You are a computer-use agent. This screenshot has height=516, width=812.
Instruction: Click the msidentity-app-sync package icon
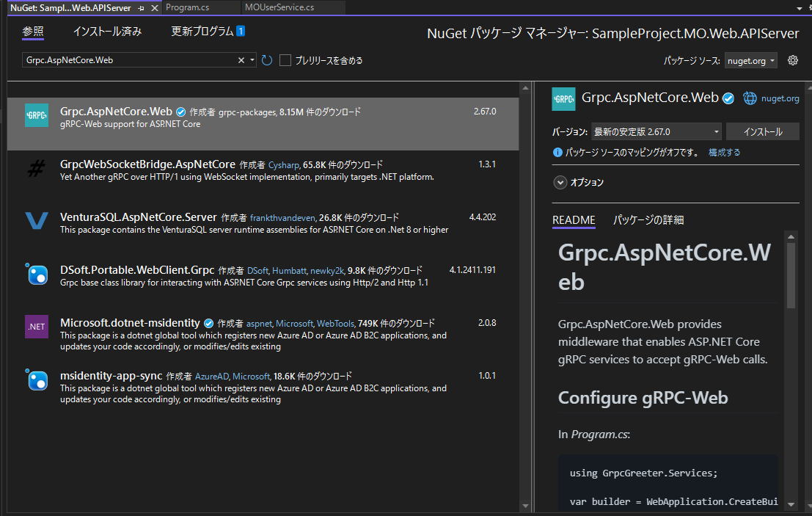37,379
